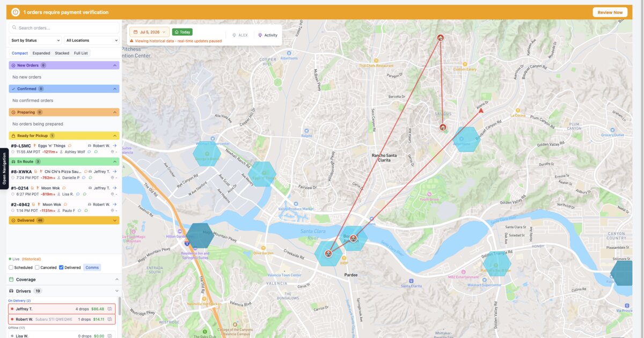This screenshot has width=644, height=338.
Task: Click the Drivers car icon
Action: point(12,291)
